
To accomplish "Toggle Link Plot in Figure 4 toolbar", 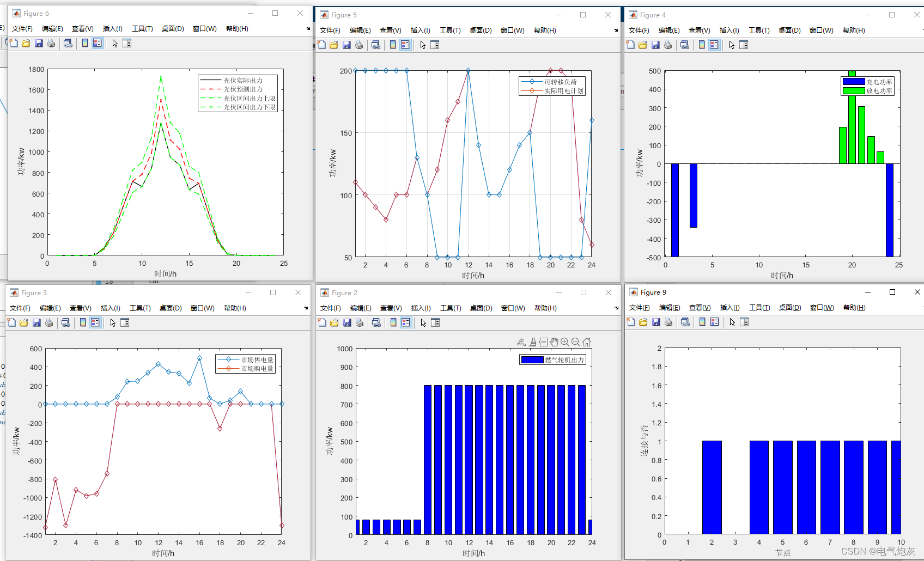I will pyautogui.click(x=685, y=45).
